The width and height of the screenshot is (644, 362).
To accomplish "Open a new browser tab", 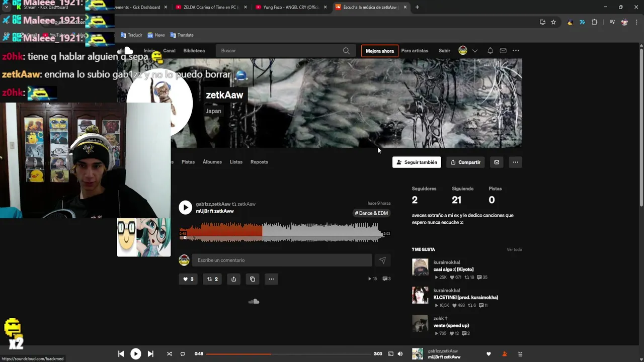I will point(417,7).
